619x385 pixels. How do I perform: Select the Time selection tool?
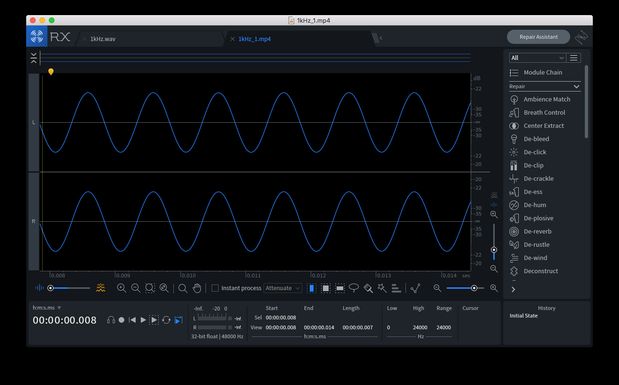pos(311,288)
